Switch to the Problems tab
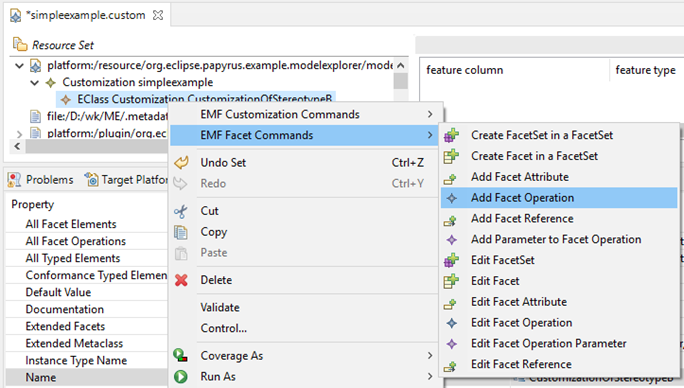 coord(40,180)
